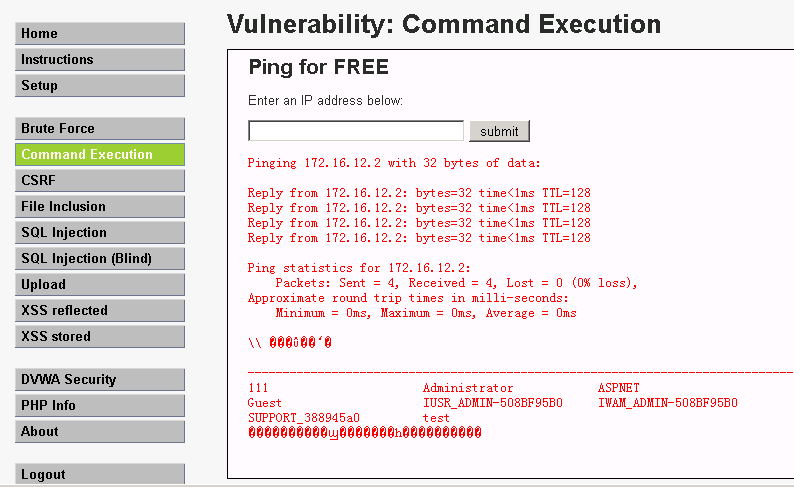Screen dimensions: 794x487
Task: Open the SQL Injection page
Action: (100, 233)
